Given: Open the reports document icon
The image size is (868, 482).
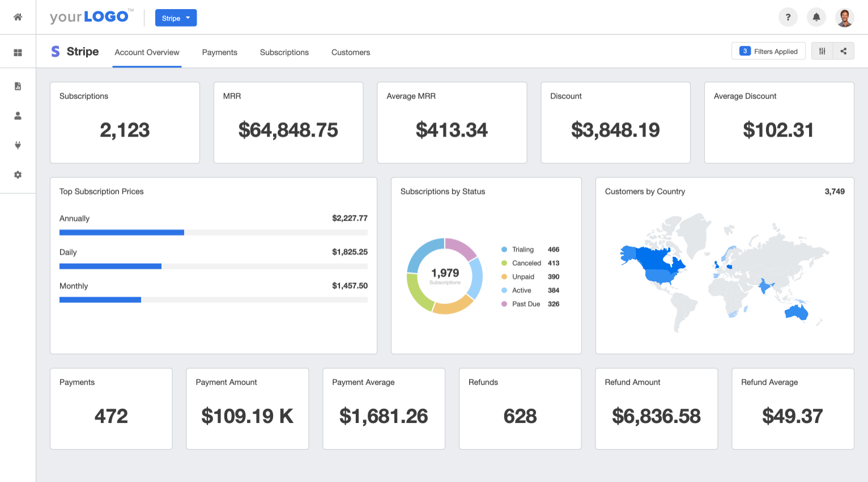Looking at the screenshot, I should 18,86.
